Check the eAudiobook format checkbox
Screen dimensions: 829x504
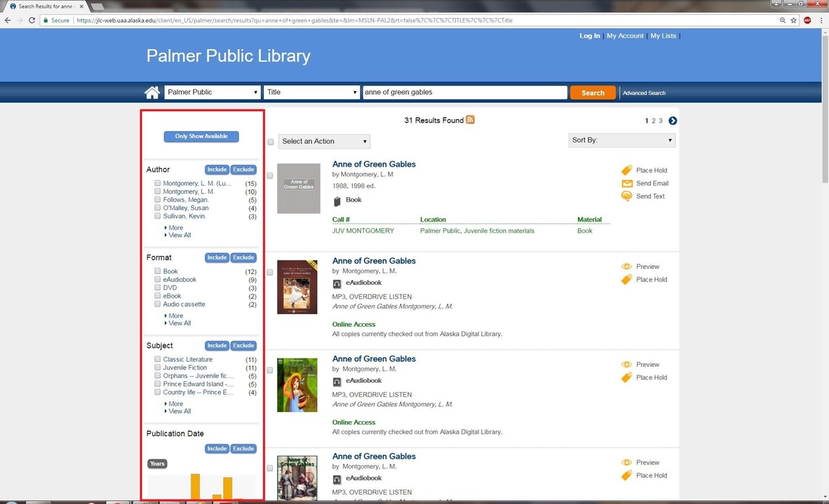(x=158, y=279)
